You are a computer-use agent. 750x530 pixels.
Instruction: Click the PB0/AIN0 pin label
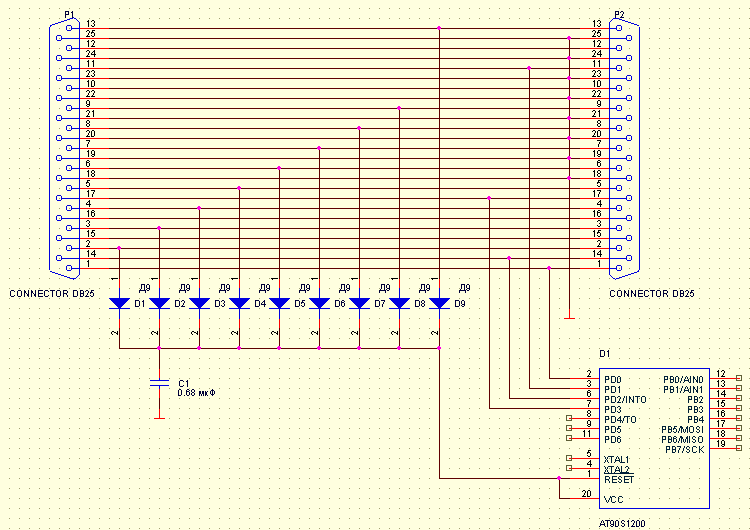(683, 380)
